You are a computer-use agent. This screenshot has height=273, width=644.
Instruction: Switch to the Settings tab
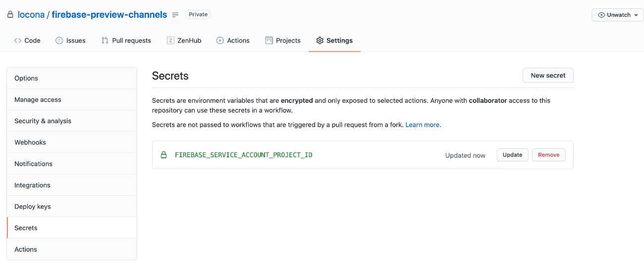click(334, 41)
